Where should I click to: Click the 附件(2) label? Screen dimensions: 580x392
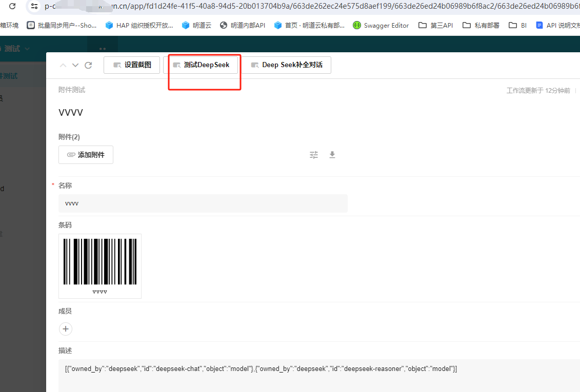(69, 137)
